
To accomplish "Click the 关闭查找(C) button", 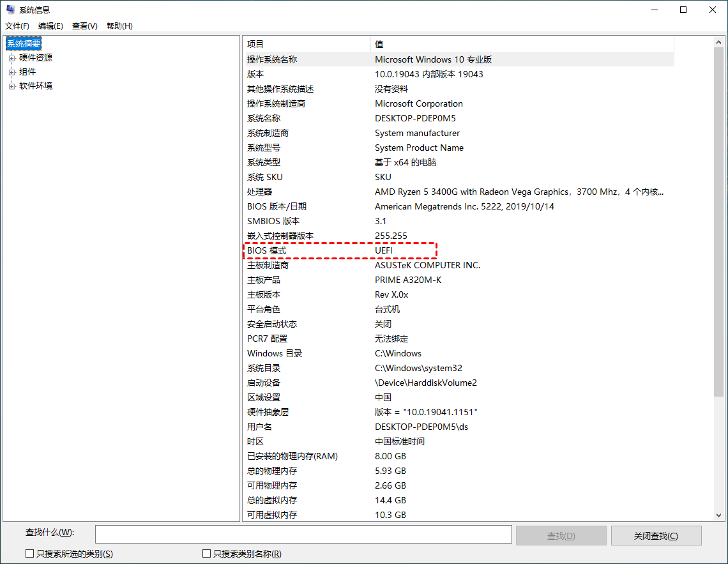I will (656, 536).
